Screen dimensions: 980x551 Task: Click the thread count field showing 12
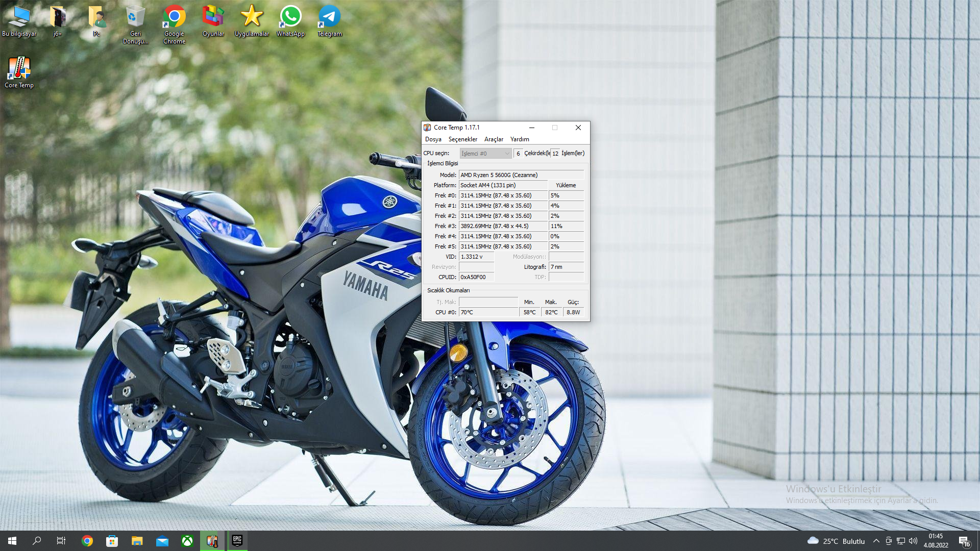pos(555,154)
